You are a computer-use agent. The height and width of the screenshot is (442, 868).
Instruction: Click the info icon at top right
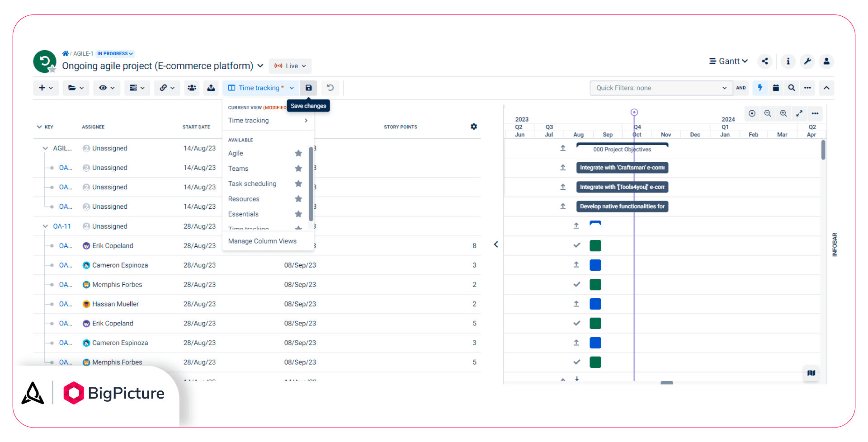click(788, 61)
